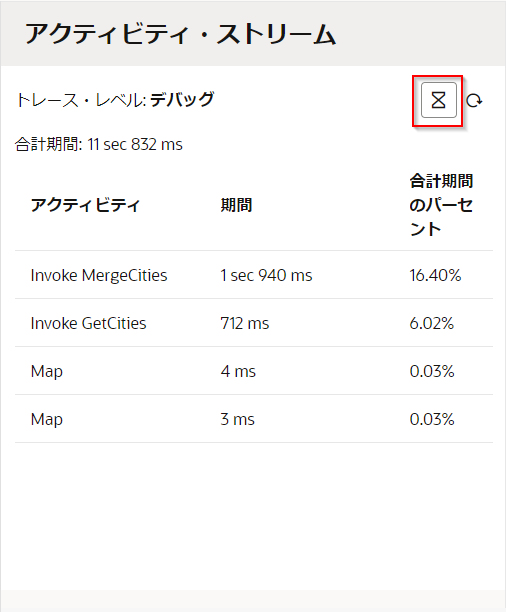
Task: Click the アクティビティ column header
Action: click(85, 205)
